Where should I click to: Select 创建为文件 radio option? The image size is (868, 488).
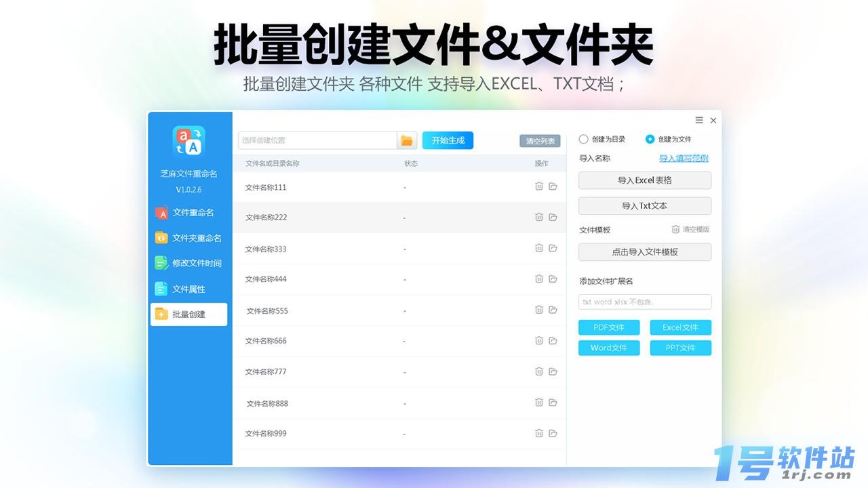pyautogui.click(x=669, y=139)
